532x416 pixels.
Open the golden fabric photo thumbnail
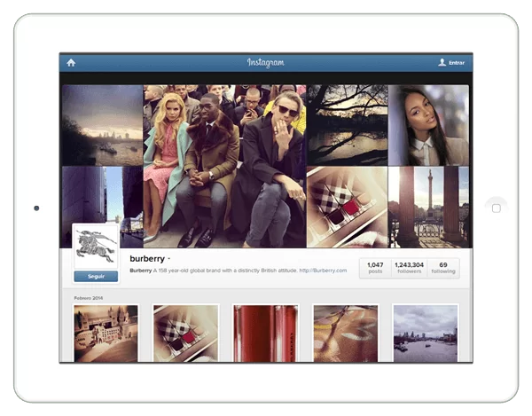[x=346, y=334]
